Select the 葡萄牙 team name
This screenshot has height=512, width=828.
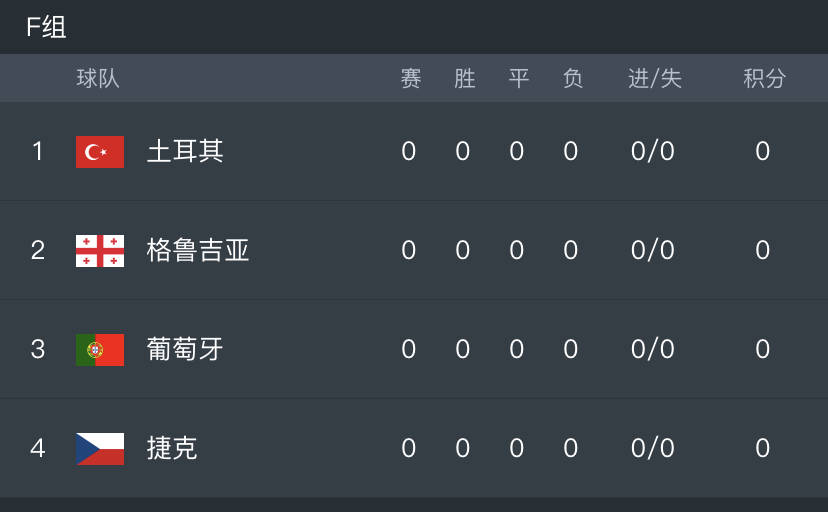[185, 349]
